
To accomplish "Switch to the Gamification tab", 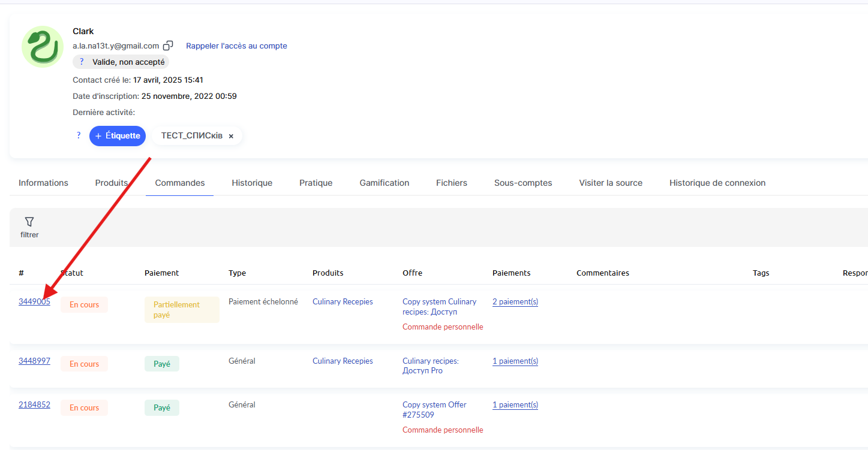I will [384, 183].
